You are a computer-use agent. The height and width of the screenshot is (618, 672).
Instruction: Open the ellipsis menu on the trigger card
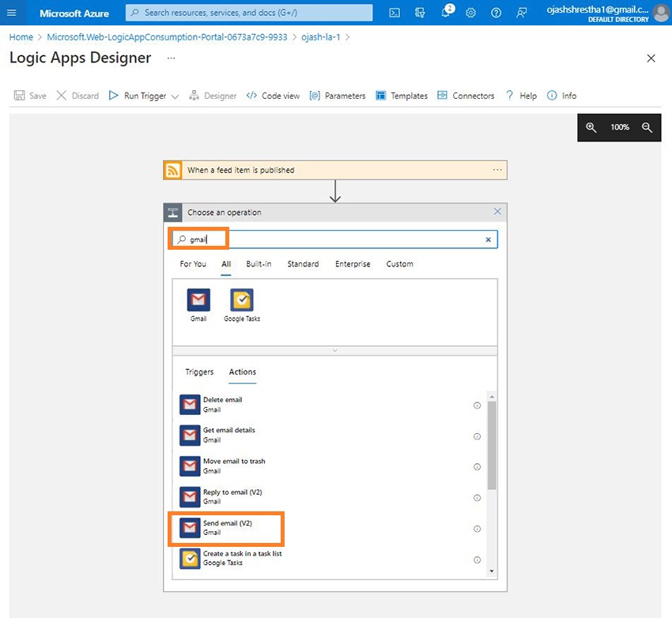tap(497, 169)
